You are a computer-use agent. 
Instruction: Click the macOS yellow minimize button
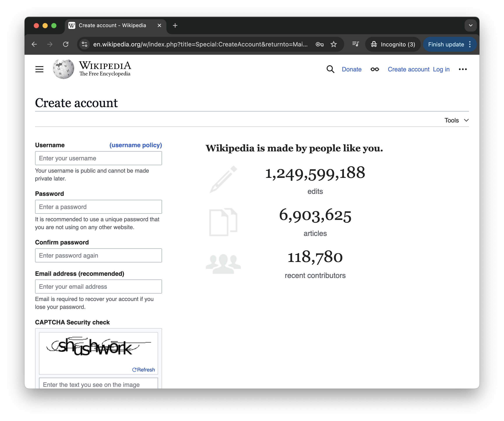(x=45, y=25)
